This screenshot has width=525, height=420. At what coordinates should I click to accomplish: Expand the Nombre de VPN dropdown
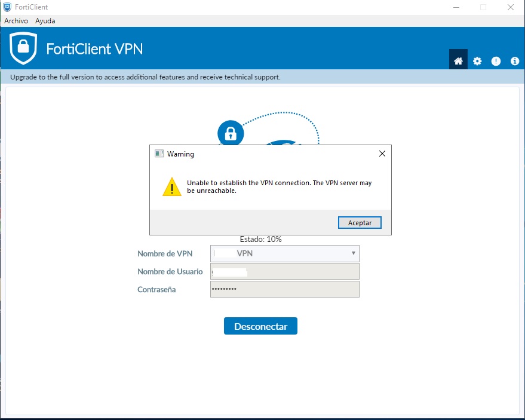[284, 253]
